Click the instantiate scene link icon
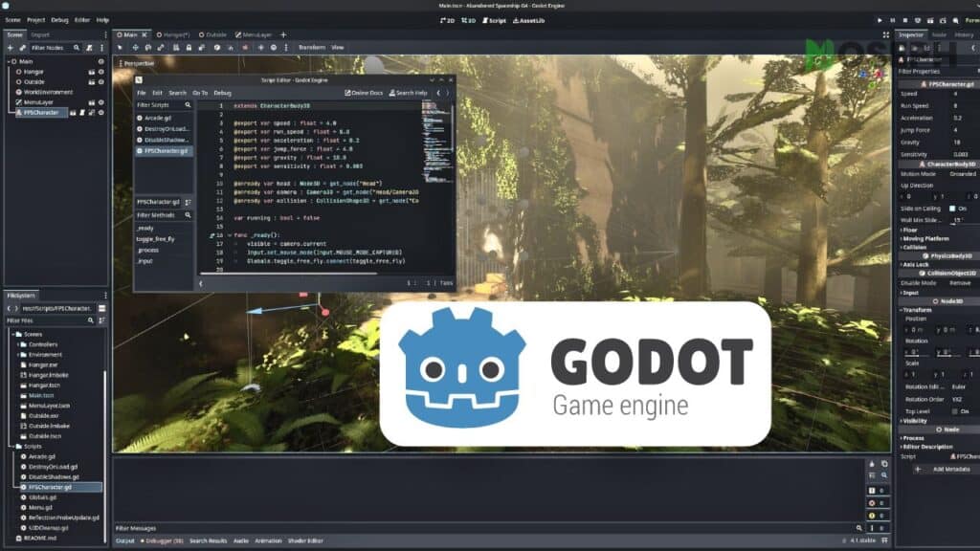The height and width of the screenshot is (551, 980). [23, 48]
